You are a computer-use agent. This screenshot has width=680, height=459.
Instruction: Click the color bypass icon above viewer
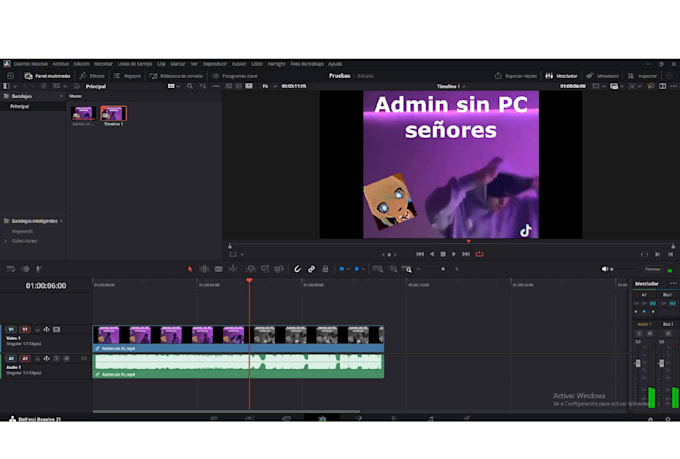[651, 86]
